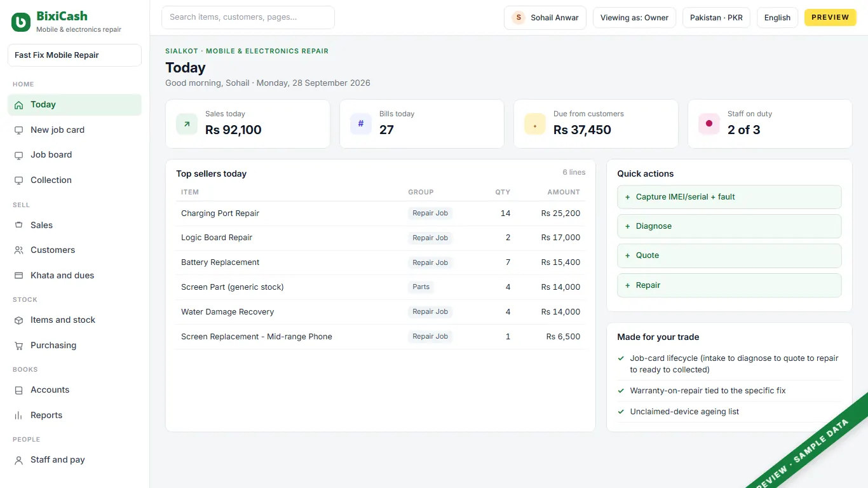
Task: Click the Logic Board Repair item
Action: click(217, 238)
